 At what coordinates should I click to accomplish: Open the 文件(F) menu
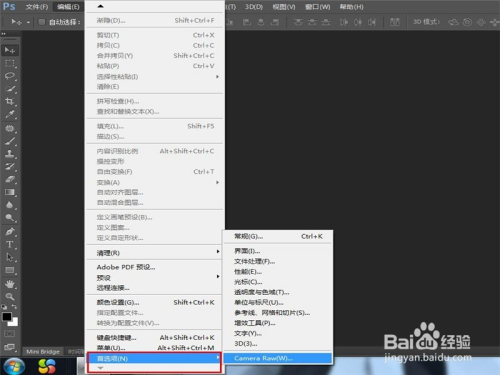pos(37,7)
